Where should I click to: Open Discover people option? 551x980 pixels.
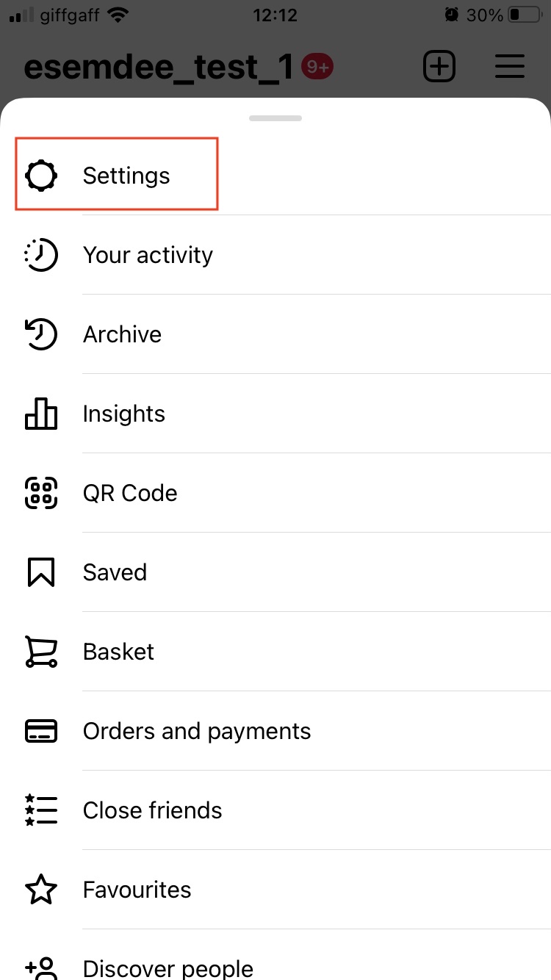pos(168,968)
